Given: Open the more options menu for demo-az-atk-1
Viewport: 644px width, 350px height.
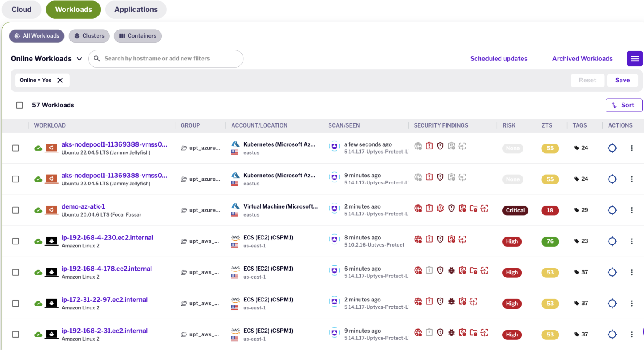Looking at the screenshot, I should [x=632, y=210].
